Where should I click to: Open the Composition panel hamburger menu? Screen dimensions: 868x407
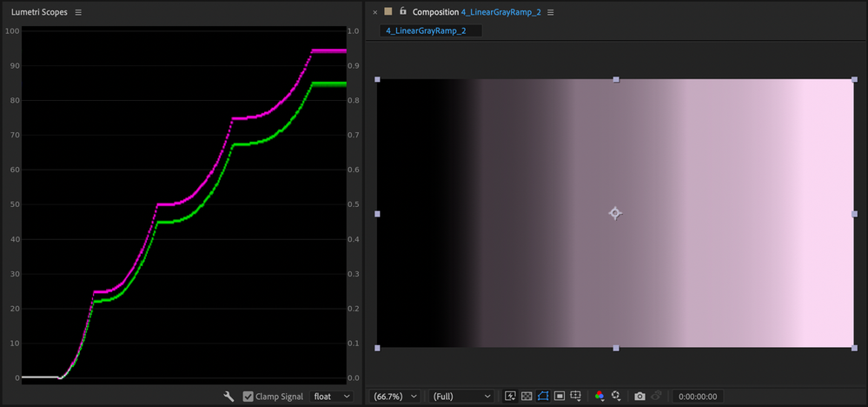pos(550,12)
